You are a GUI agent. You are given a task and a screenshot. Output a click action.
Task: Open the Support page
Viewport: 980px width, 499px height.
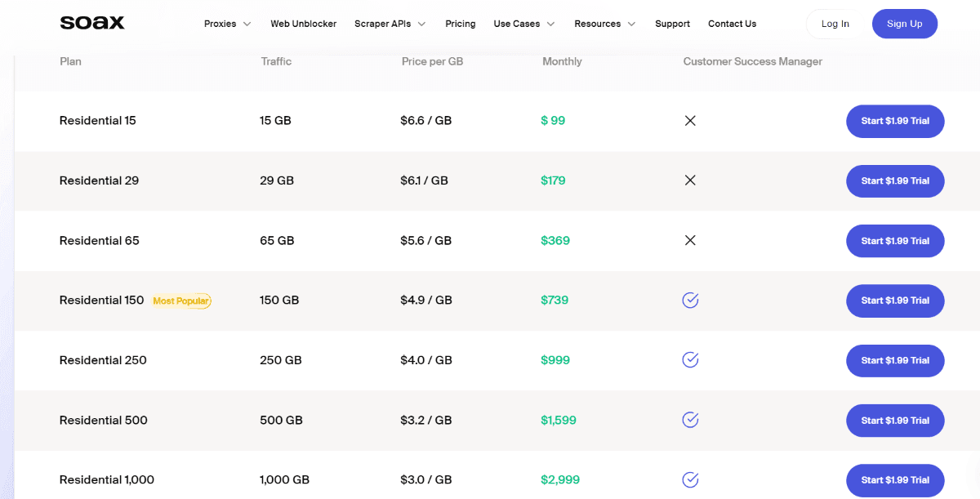coord(672,24)
